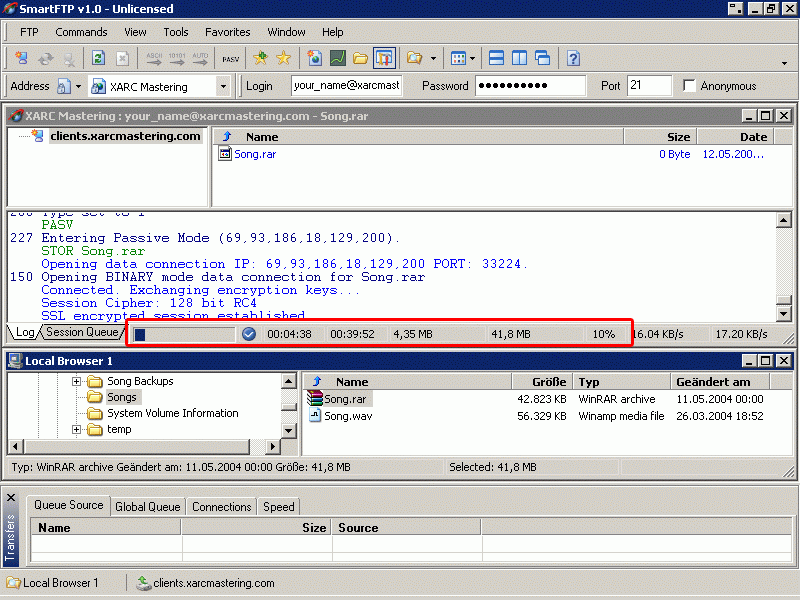Switch to the Session Queue tab

82,332
